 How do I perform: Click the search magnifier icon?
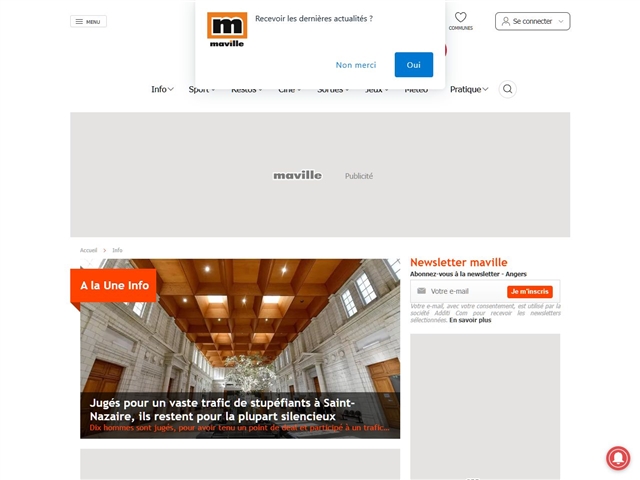pyautogui.click(x=507, y=89)
